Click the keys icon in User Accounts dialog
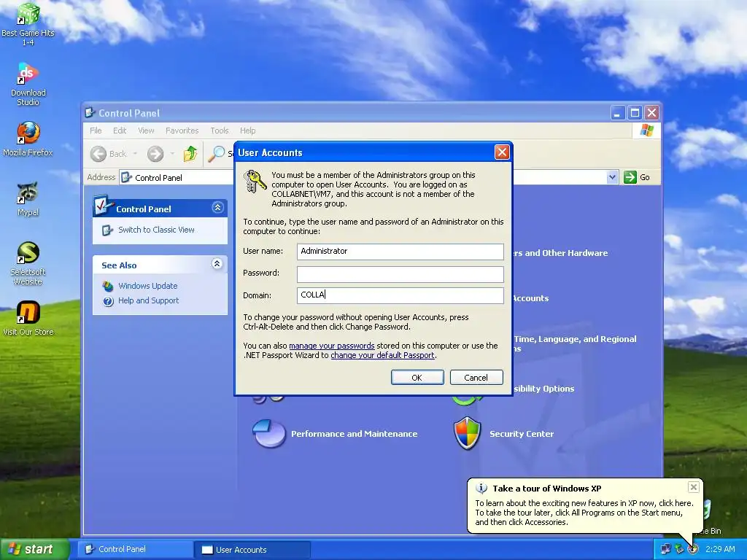Image resolution: width=747 pixels, height=560 pixels. click(x=255, y=182)
